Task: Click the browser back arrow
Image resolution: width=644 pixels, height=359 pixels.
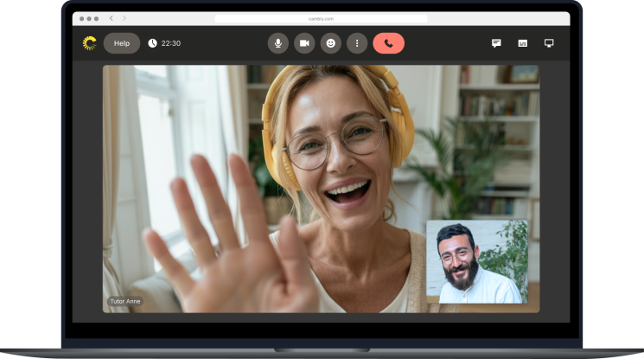Action: tap(112, 18)
